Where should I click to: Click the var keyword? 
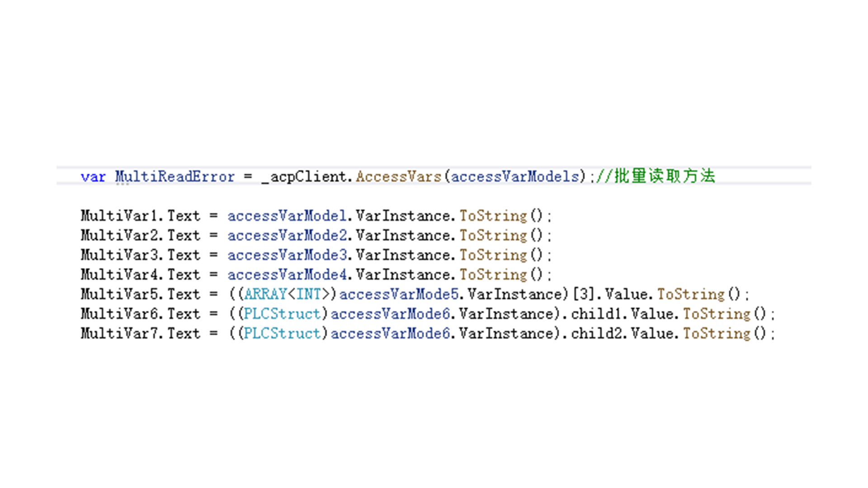click(x=93, y=177)
